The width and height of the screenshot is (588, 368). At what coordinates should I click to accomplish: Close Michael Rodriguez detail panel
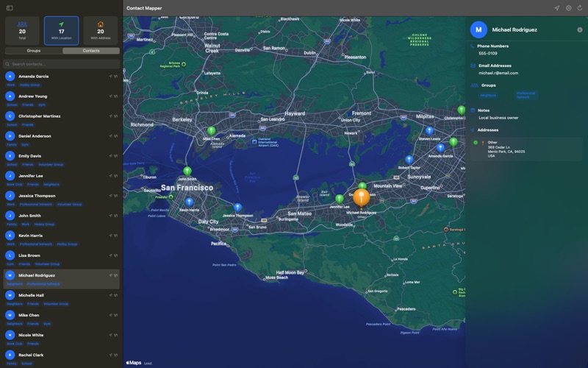point(580,29)
